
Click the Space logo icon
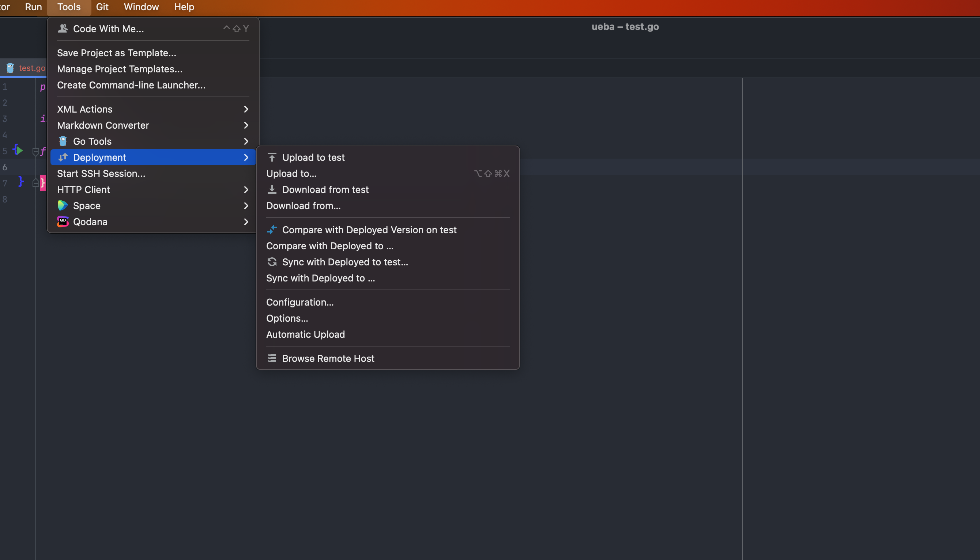tap(63, 205)
